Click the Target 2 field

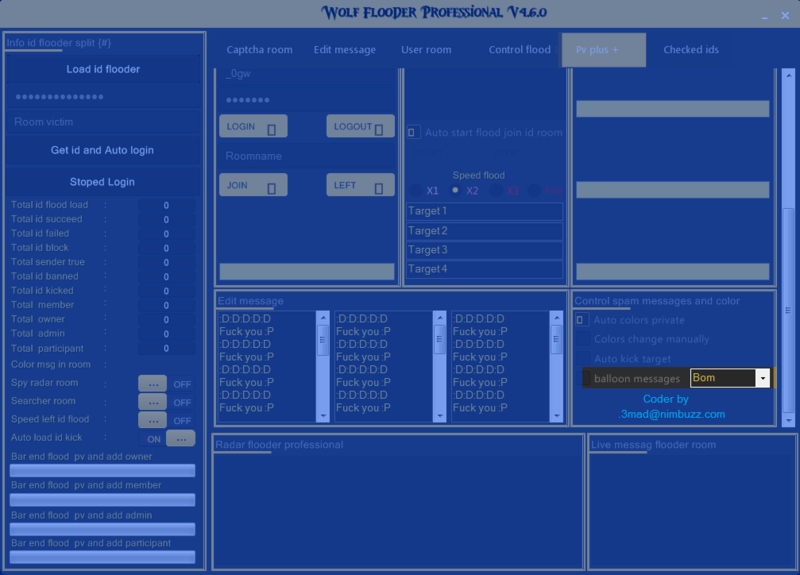point(485,231)
